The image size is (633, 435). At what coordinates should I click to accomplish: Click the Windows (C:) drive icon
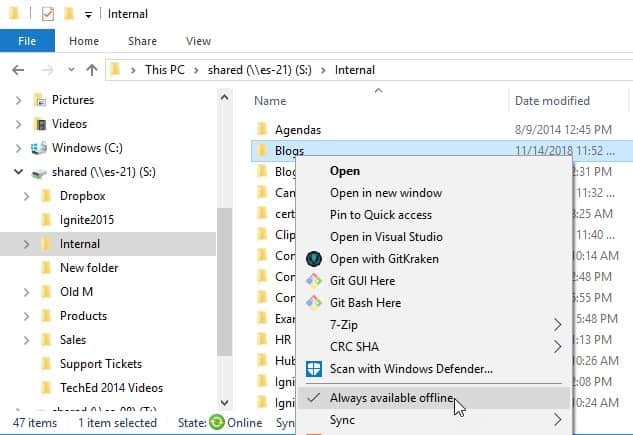pyautogui.click(x=40, y=148)
